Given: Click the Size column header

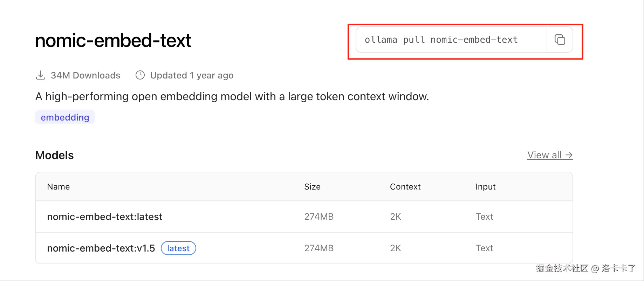Looking at the screenshot, I should (312, 187).
